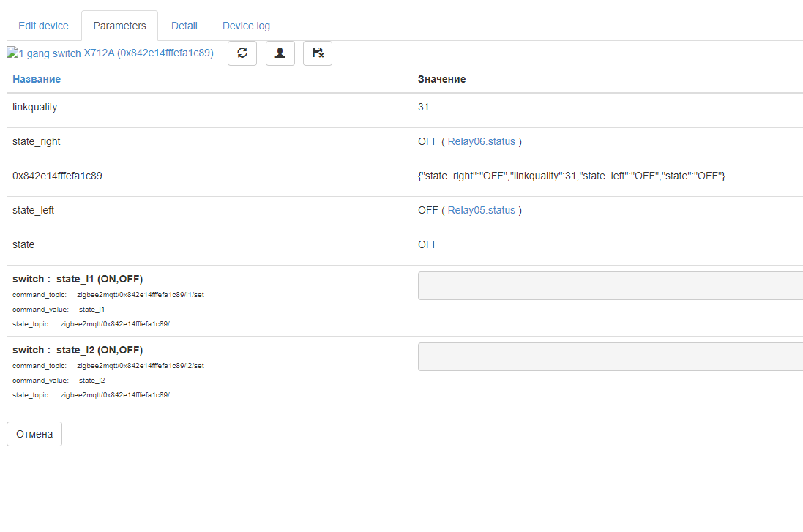Select the state_right parameter row label
The height and width of the screenshot is (532, 803).
[x=38, y=141]
